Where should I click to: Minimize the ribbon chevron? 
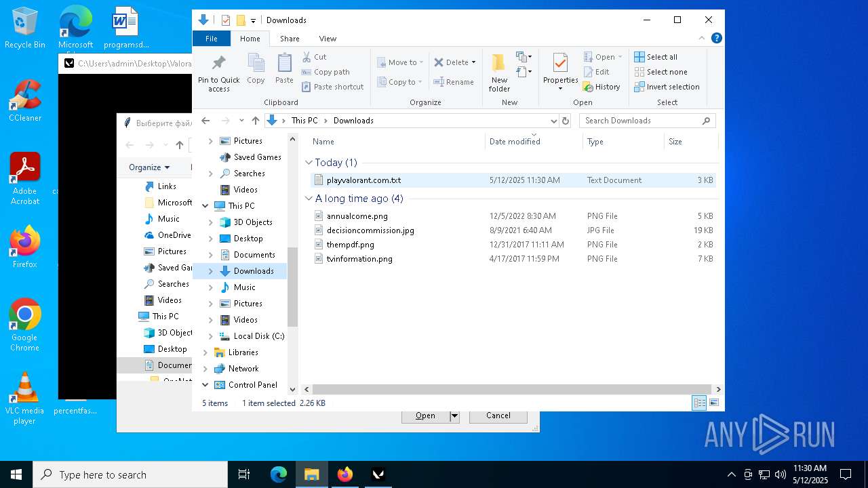(x=703, y=39)
